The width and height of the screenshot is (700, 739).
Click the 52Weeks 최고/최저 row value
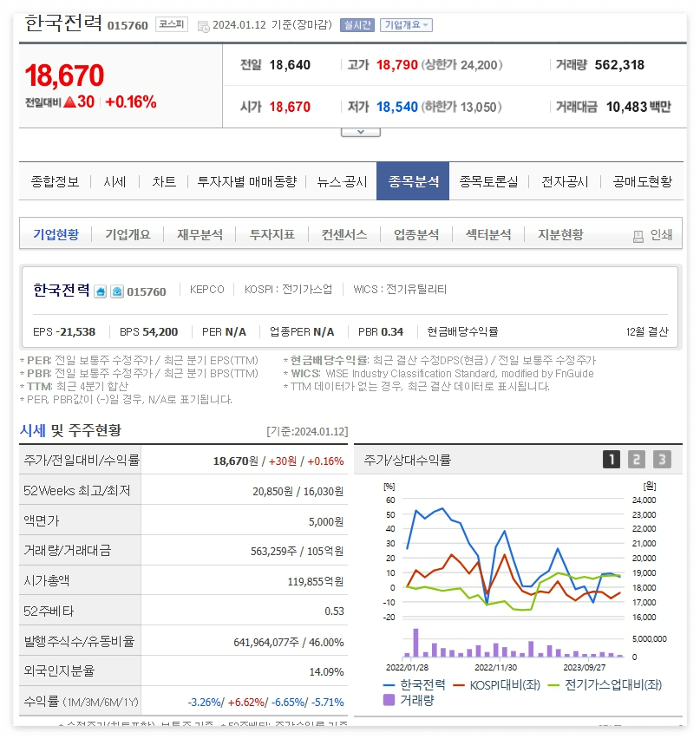click(298, 492)
